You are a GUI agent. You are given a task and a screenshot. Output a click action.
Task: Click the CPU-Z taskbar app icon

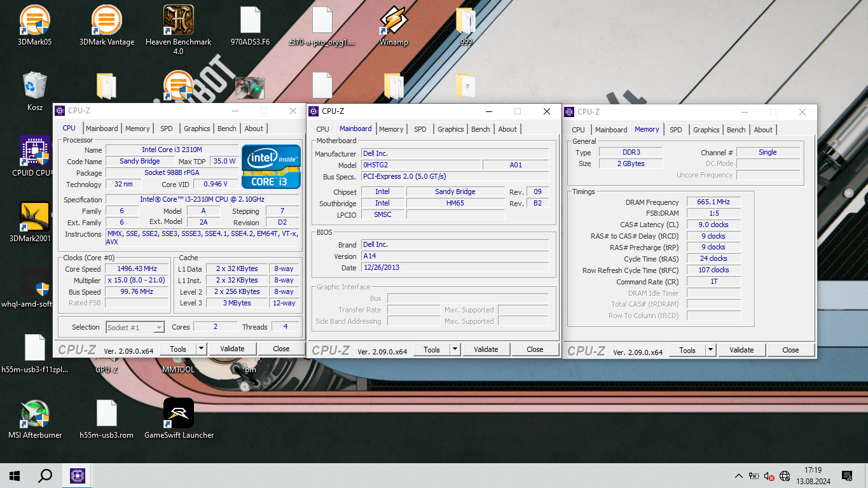pos(77,475)
